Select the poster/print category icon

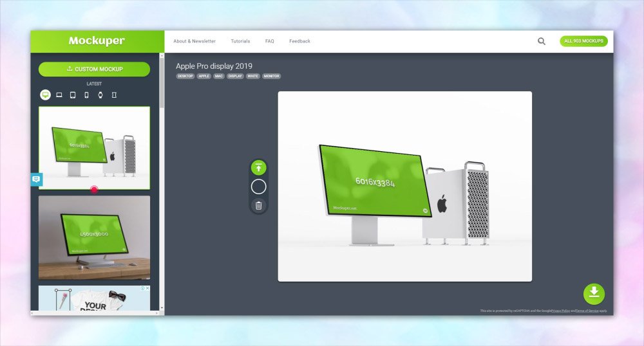(114, 95)
